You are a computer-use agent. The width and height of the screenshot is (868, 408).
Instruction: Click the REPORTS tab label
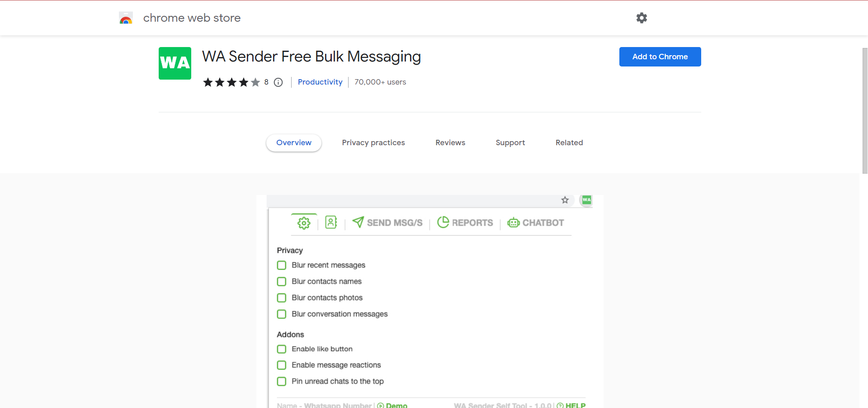coord(472,223)
